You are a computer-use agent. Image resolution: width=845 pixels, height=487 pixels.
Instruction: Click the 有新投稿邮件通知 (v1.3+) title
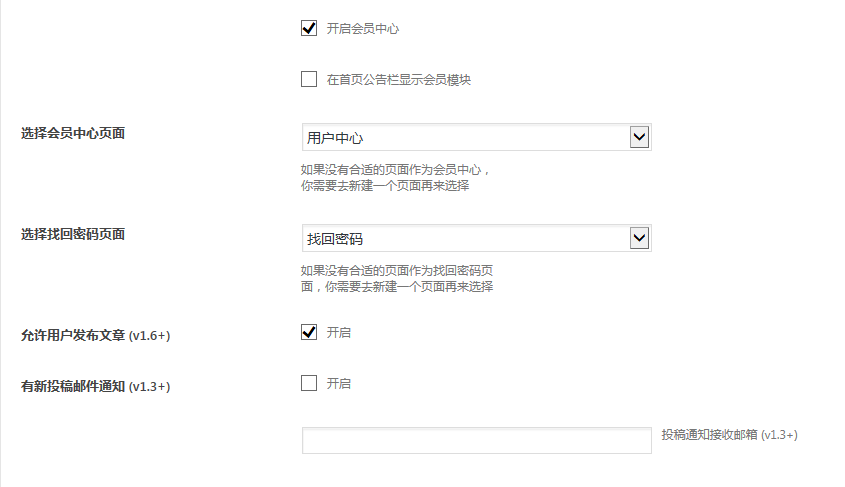point(95,386)
